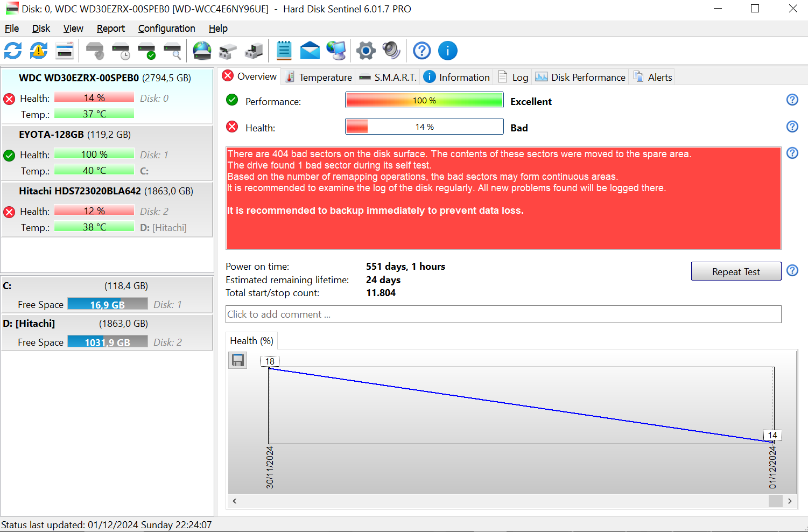Screen dimensions: 808x532
Task: Click the globe and monitor toolbar icon
Action: [336, 51]
